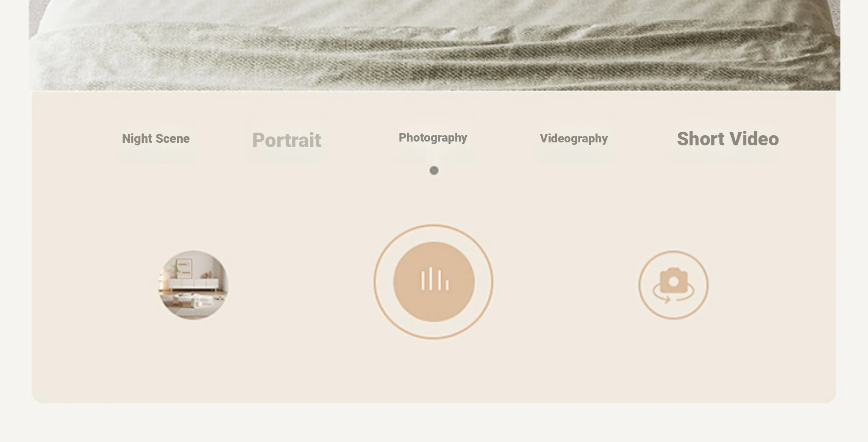Image resolution: width=868 pixels, height=442 pixels.
Task: Tap the central shutter button
Action: point(434,282)
